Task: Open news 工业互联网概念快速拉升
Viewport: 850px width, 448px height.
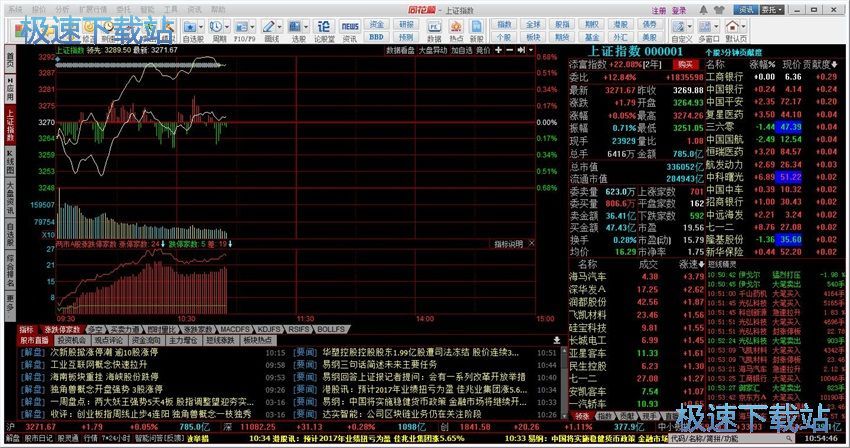Action: coord(99,364)
